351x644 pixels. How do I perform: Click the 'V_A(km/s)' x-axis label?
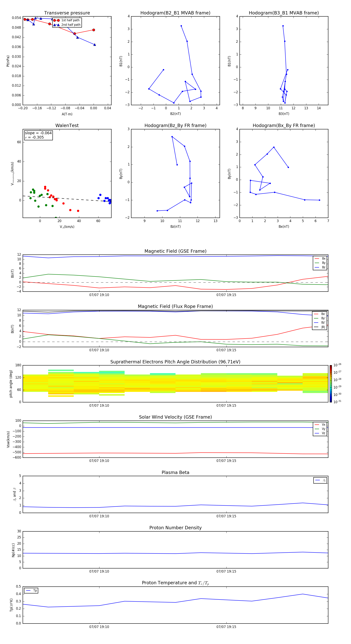tap(67, 227)
